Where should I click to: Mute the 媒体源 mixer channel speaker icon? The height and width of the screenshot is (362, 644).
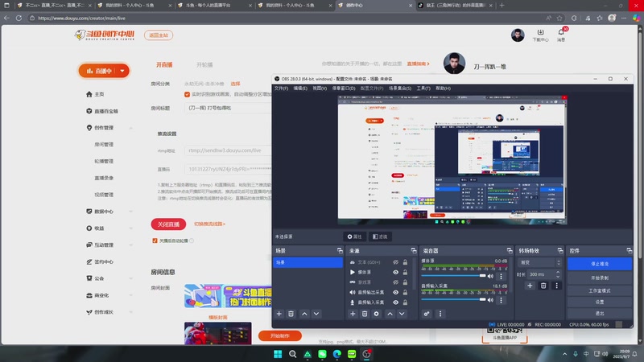(490, 276)
